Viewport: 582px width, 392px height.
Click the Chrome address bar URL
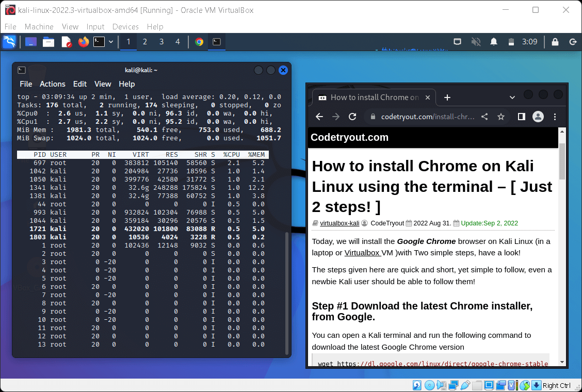[428, 117]
